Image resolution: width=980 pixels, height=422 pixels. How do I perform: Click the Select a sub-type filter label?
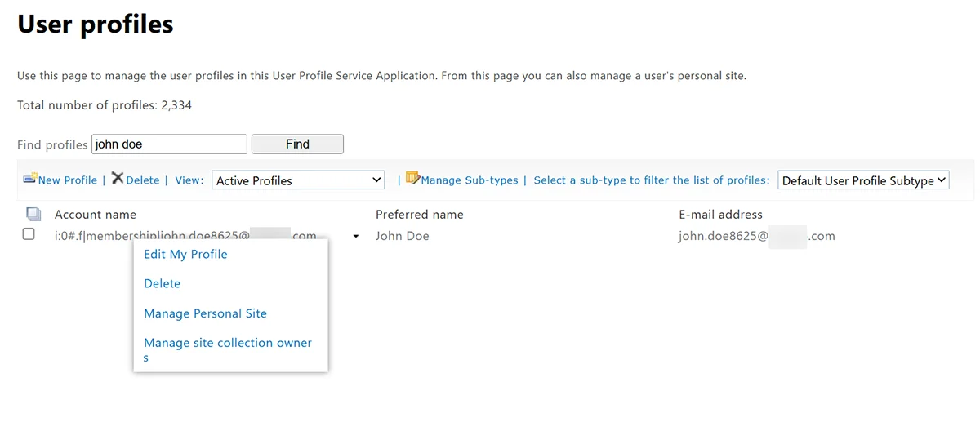coord(652,180)
